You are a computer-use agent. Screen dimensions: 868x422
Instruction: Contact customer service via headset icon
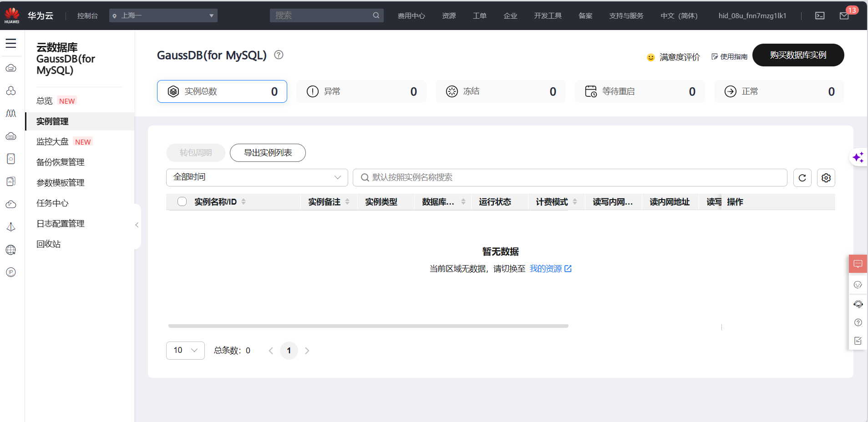click(858, 304)
